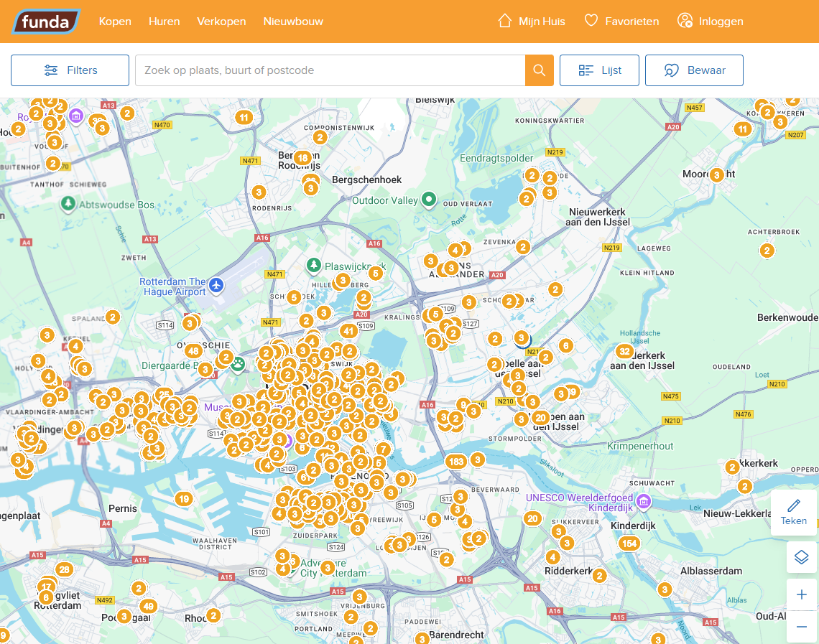Save search with Bewaar button
Viewport: 819px width, 644px height.
694,70
